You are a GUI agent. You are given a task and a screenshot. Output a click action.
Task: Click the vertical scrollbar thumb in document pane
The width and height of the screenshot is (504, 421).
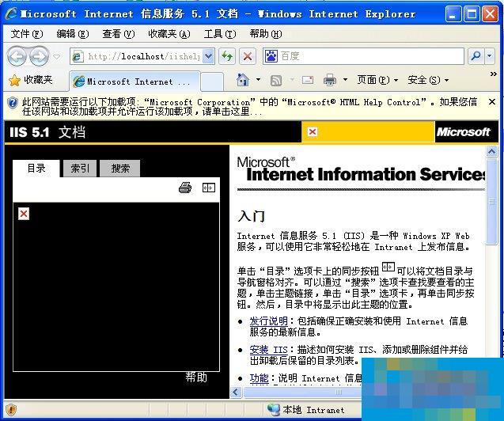491,202
